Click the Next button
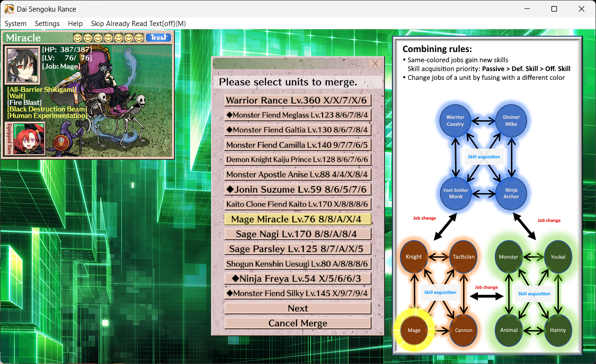Viewport: 596px width, 364px height. (x=298, y=308)
